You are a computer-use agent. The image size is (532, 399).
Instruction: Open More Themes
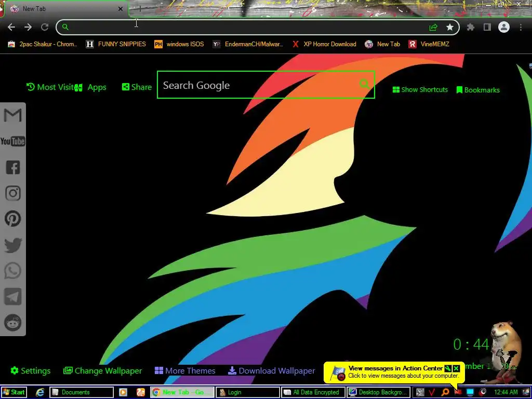tap(185, 371)
